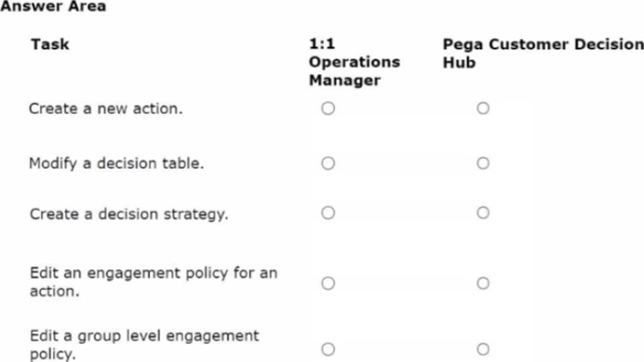Click the 'Edit an engagement policy for an action.' text
Image resolution: width=644 pixels, height=362 pixels.
[153, 282]
